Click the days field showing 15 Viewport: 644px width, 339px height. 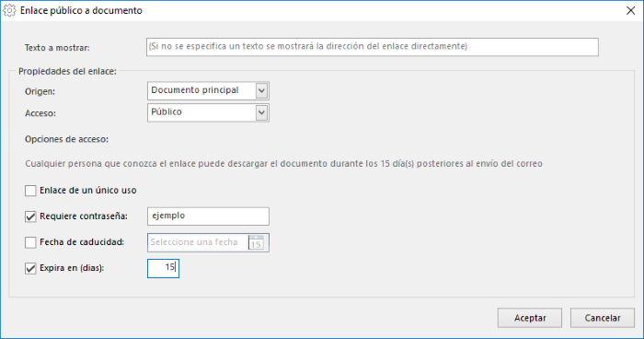(163, 268)
